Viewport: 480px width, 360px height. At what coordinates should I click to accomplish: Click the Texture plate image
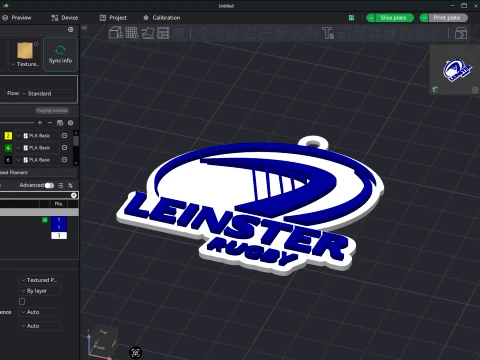coord(25,51)
